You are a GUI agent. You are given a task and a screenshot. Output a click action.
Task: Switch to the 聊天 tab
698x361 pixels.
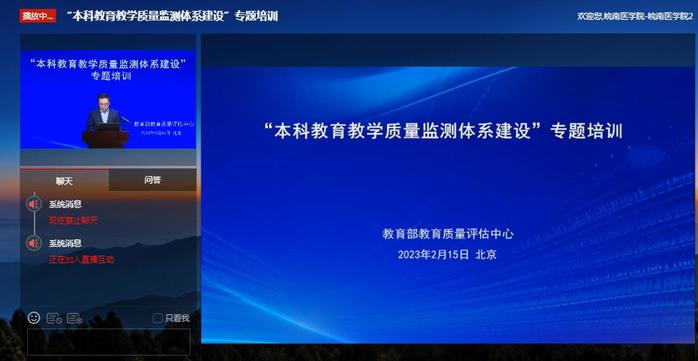64,181
